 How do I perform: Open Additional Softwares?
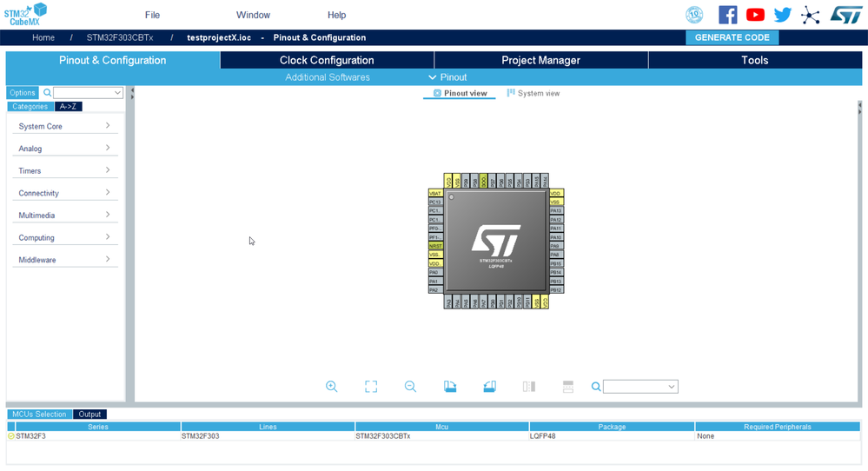(328, 77)
